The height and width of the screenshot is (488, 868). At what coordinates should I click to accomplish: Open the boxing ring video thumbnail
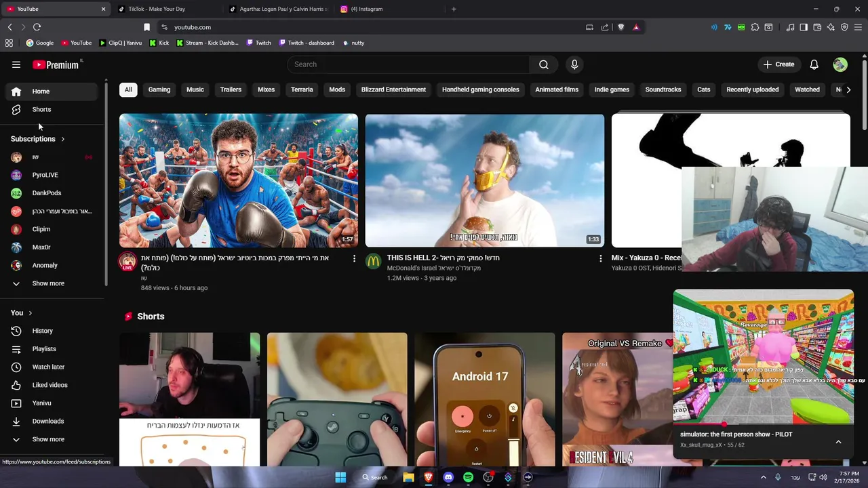(239, 180)
